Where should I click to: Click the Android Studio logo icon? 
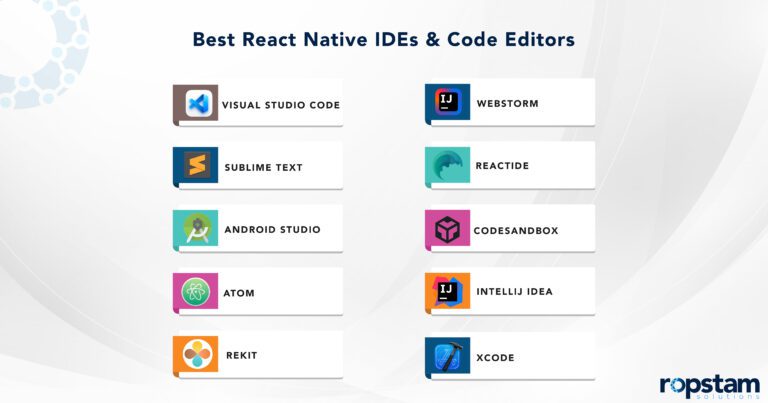click(197, 228)
